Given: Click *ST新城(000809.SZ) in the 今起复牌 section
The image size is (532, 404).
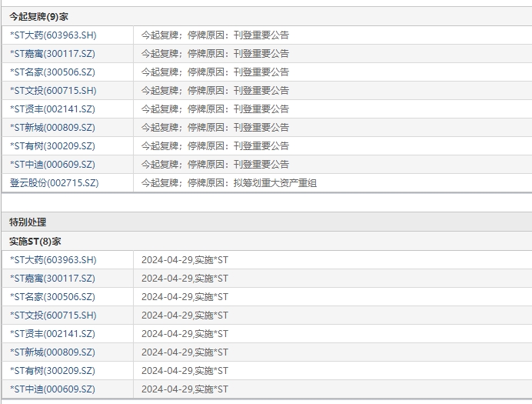Looking at the screenshot, I should [x=52, y=128].
